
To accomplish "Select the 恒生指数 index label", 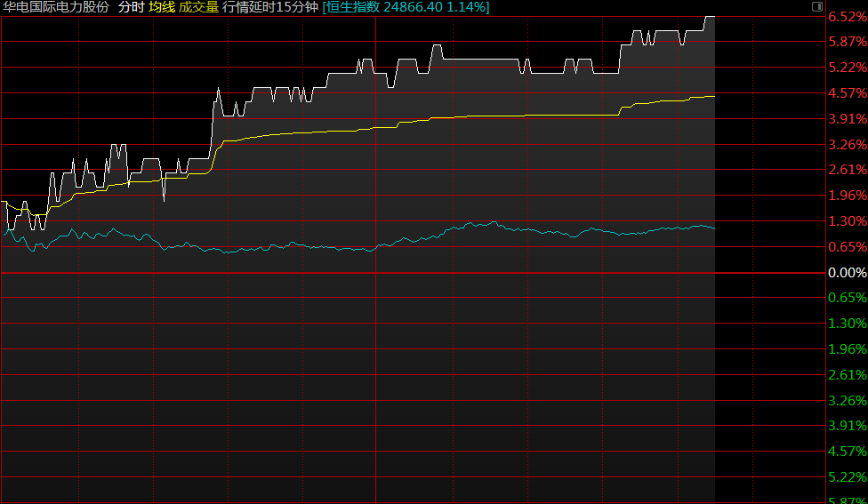I will (353, 7).
